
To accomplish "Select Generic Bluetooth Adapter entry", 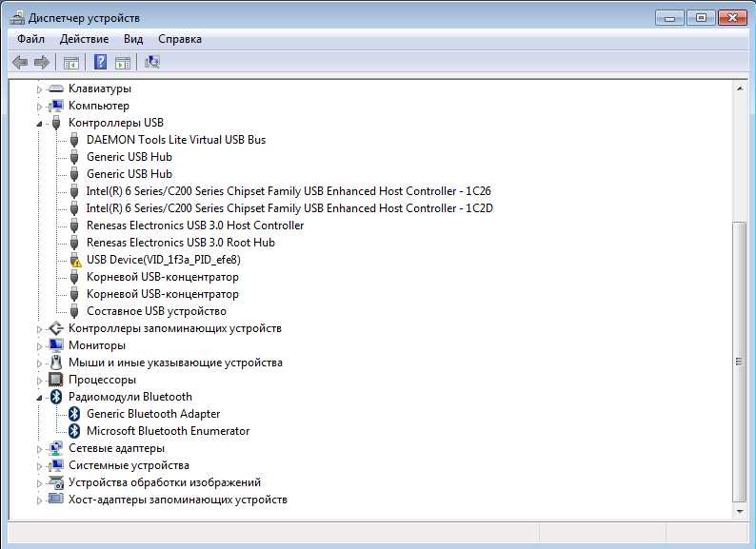I will click(x=153, y=414).
